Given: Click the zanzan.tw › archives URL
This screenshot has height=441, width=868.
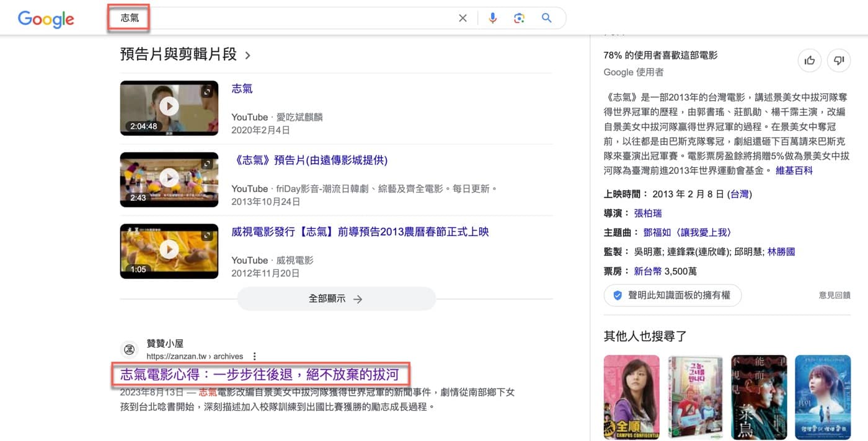Looking at the screenshot, I should (x=195, y=356).
